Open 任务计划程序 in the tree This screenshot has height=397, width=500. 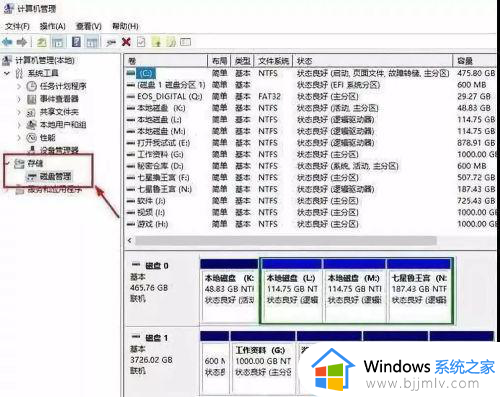pyautogui.click(x=63, y=86)
